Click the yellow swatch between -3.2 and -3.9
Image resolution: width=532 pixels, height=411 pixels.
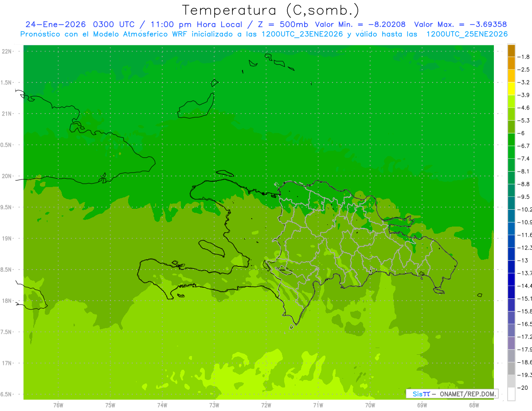point(511,89)
